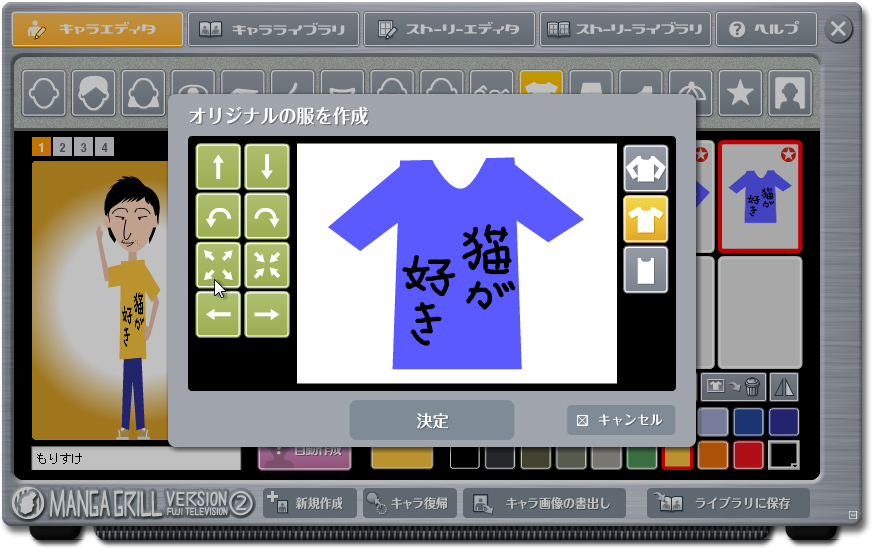872x548 pixels.
Task: Select the blue T-shirt thumbnail
Action: (x=760, y=196)
